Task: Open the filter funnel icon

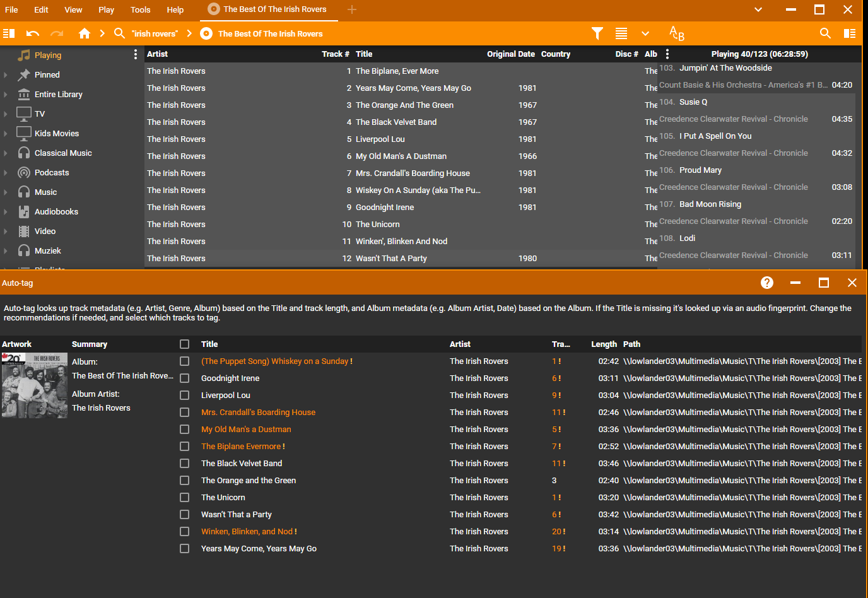Action: (x=597, y=33)
